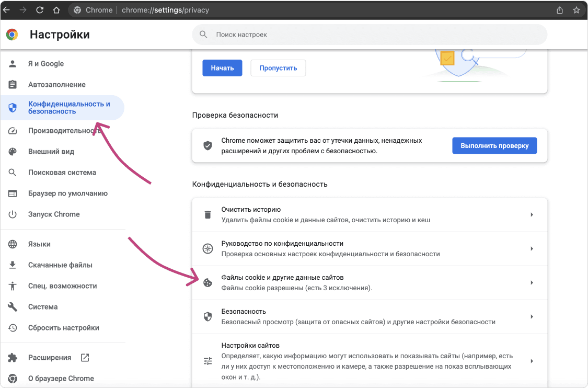
Task: Click the shield checkmark icon in Проверка безопасности
Action: tap(207, 145)
